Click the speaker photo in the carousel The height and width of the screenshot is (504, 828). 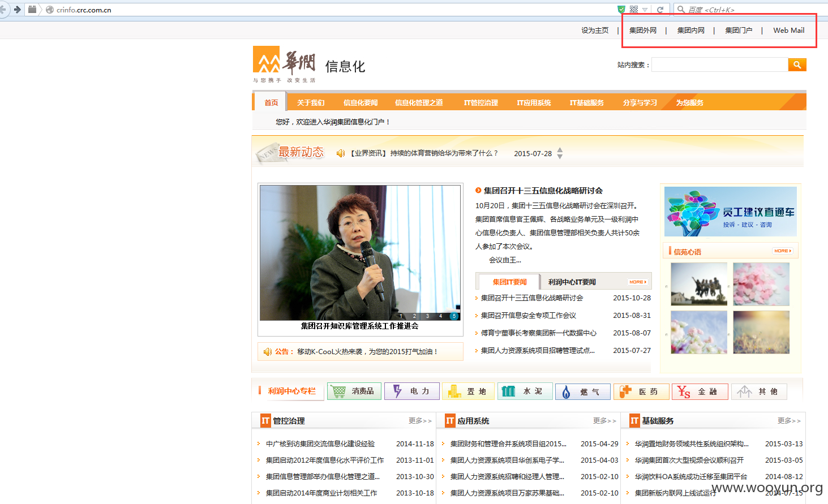pyautogui.click(x=360, y=253)
